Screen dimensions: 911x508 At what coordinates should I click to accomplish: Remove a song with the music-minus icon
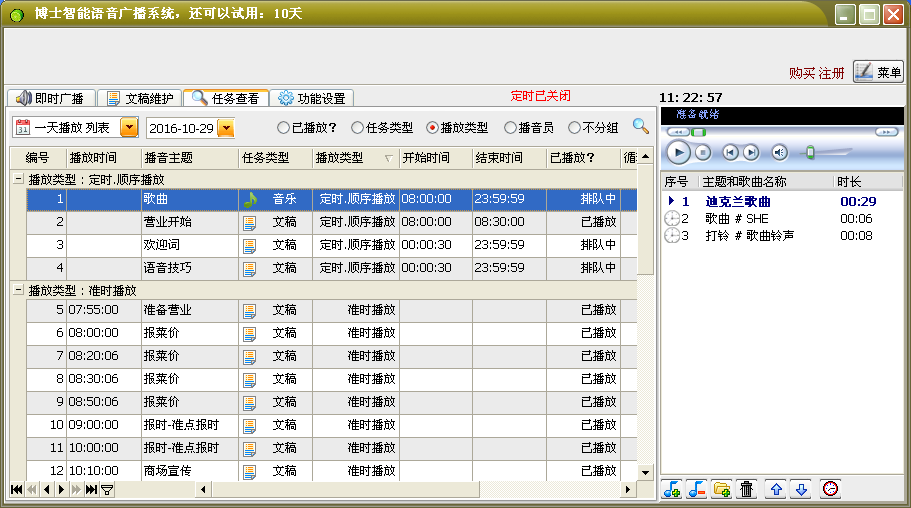point(697,489)
